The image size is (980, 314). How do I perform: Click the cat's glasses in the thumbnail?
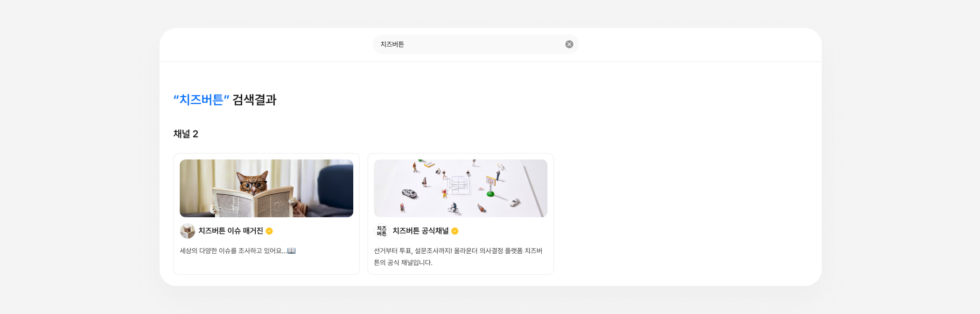(254, 186)
